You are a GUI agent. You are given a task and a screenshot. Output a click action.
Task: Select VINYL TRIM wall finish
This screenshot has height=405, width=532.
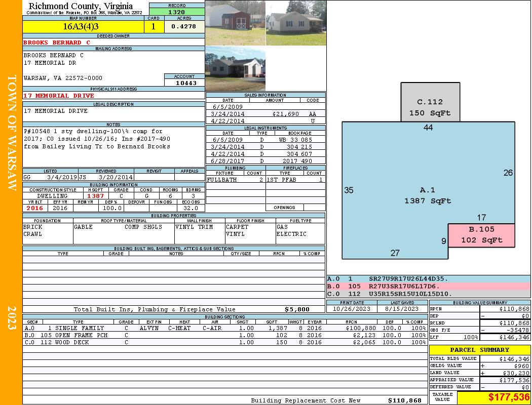[194, 227]
